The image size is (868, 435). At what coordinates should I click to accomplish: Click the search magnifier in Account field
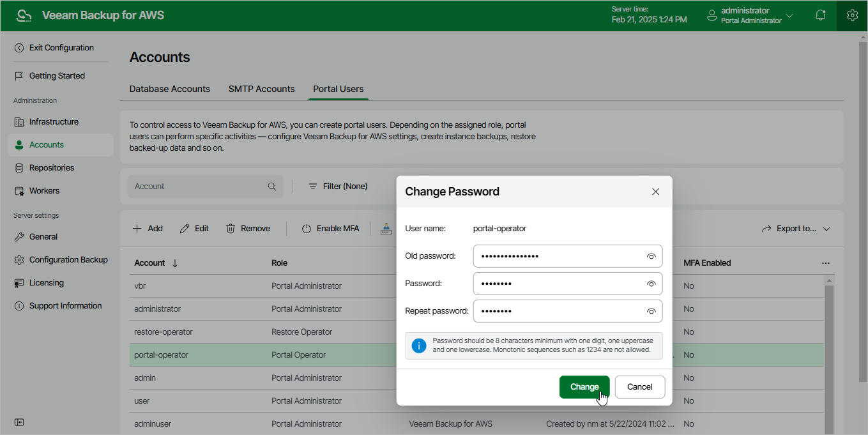pyautogui.click(x=272, y=187)
